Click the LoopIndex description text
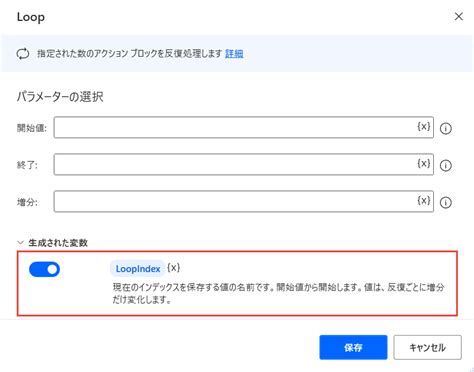This screenshot has width=474, height=372. coord(278,293)
